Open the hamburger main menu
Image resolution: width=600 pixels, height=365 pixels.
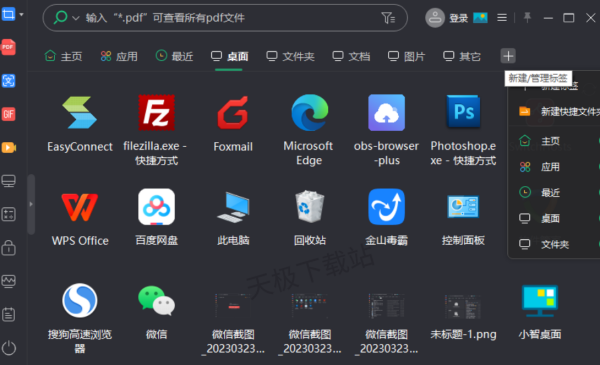[x=502, y=18]
